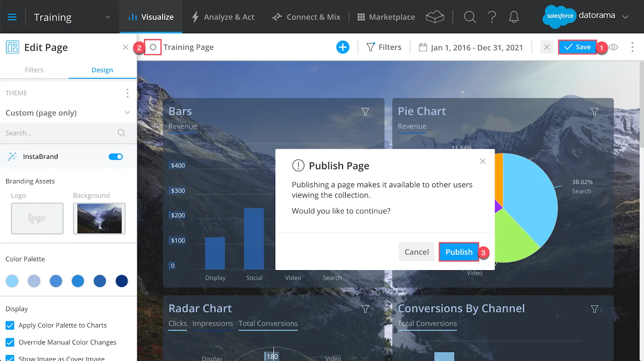Click the page vertical scrollbar
The image size is (644, 361).
coord(642,105)
